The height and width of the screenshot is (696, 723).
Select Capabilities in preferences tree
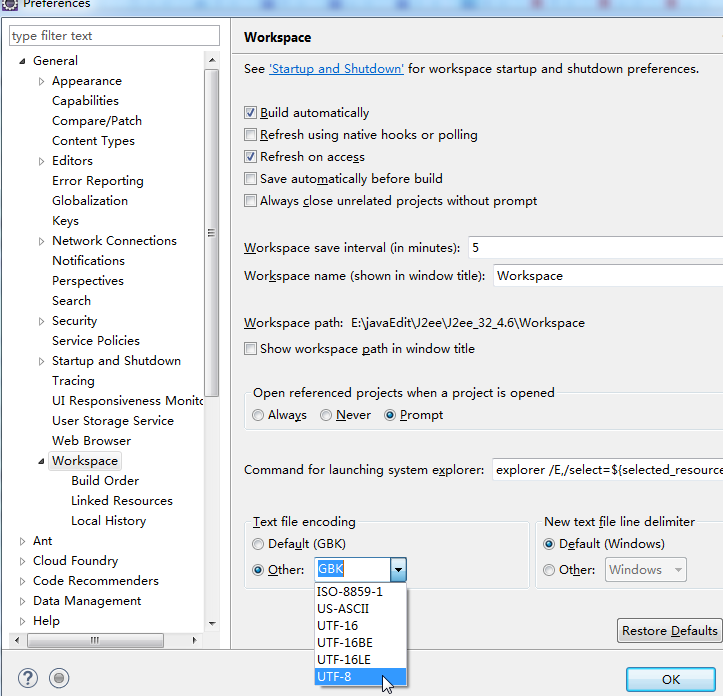[85, 101]
